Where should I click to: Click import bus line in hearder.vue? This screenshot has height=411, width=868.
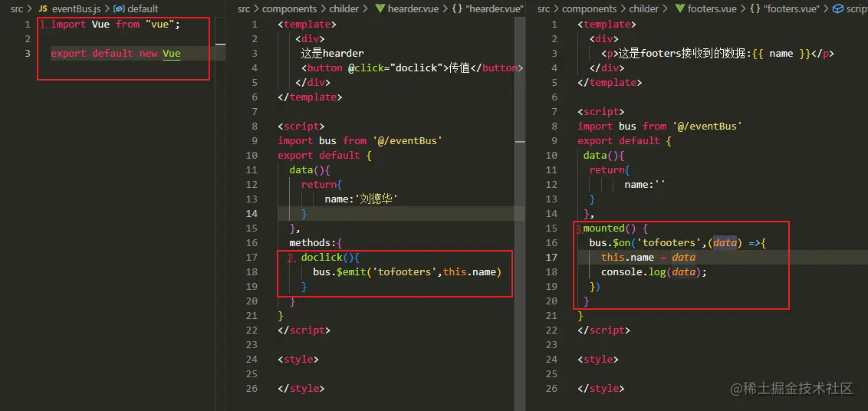click(360, 140)
